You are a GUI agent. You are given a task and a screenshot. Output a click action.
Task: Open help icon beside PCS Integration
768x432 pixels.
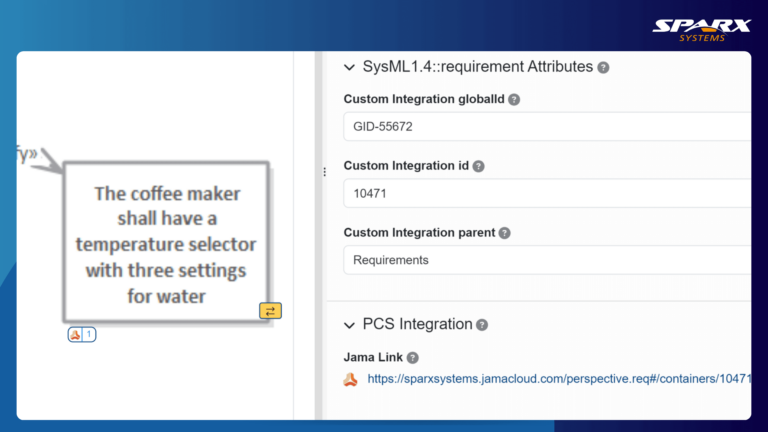482,325
